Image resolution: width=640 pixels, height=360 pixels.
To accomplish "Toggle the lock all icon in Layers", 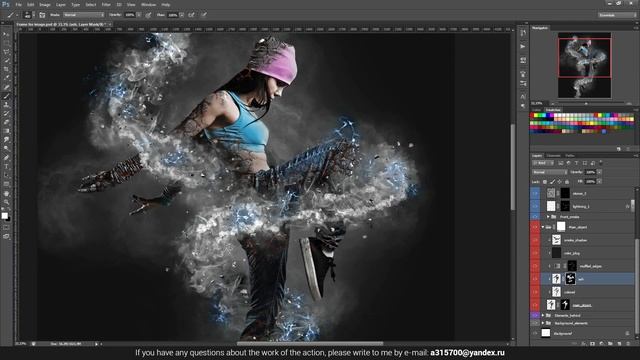I will [567, 182].
